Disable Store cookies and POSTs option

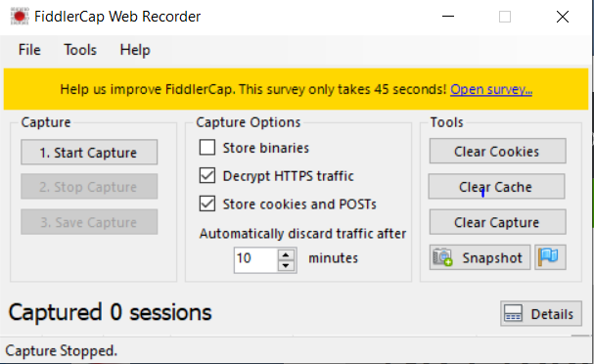point(207,204)
